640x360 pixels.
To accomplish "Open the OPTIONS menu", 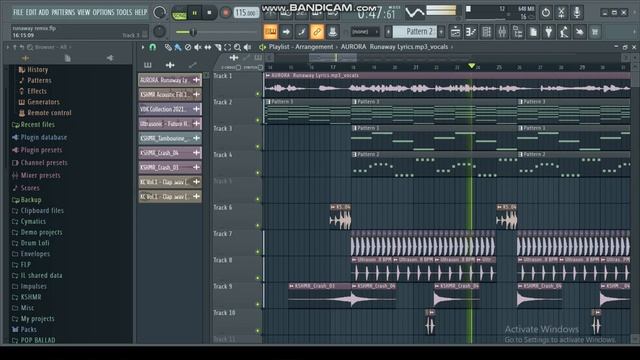I will pos(104,12).
